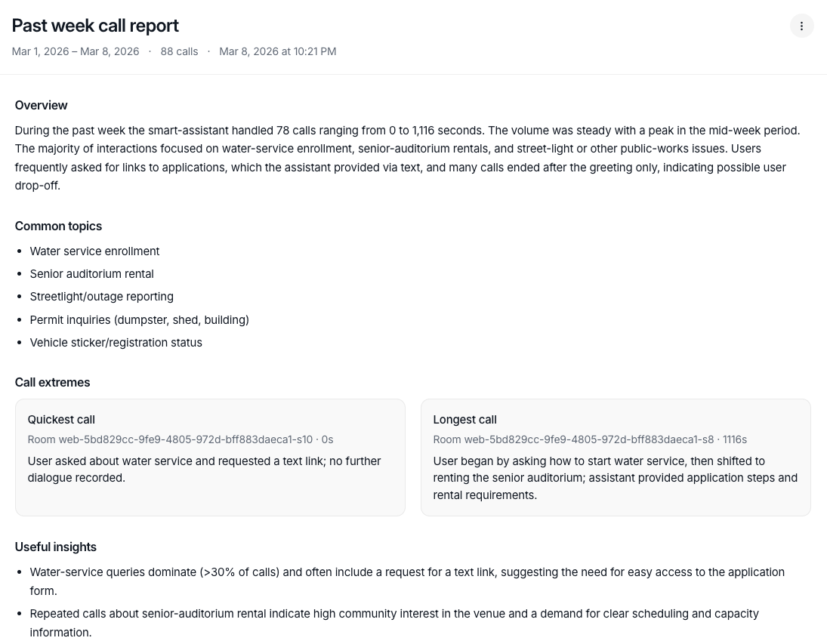Click the report timestamp 10:21 PM
The height and width of the screenshot is (644, 827).
[x=277, y=51]
